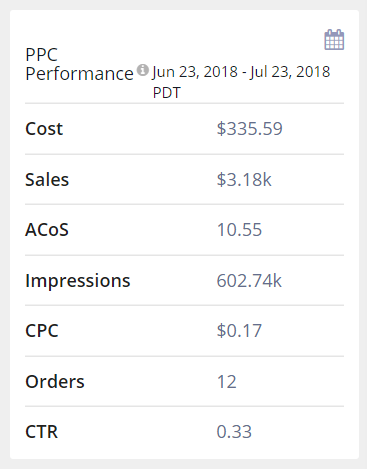
Task: Click the Cost label
Action: 44,129
